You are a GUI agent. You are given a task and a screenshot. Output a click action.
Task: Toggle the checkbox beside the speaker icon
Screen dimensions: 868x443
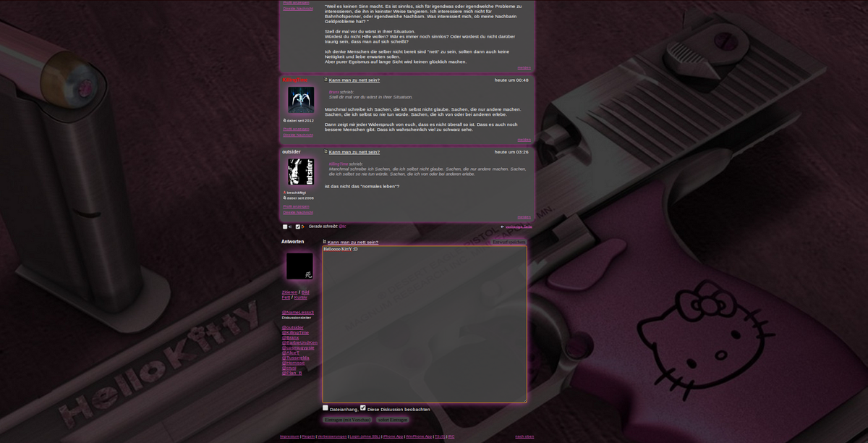(285, 227)
